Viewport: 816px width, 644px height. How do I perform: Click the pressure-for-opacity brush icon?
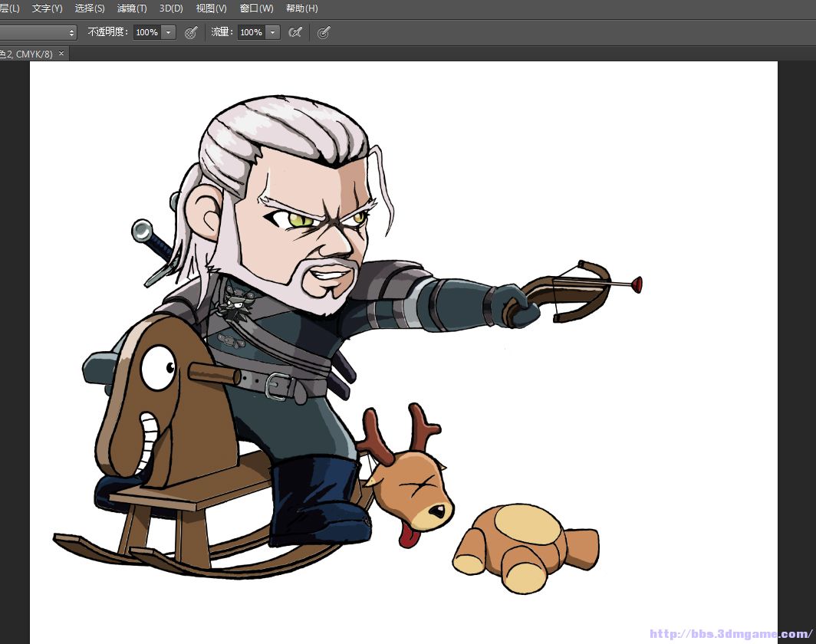[192, 32]
